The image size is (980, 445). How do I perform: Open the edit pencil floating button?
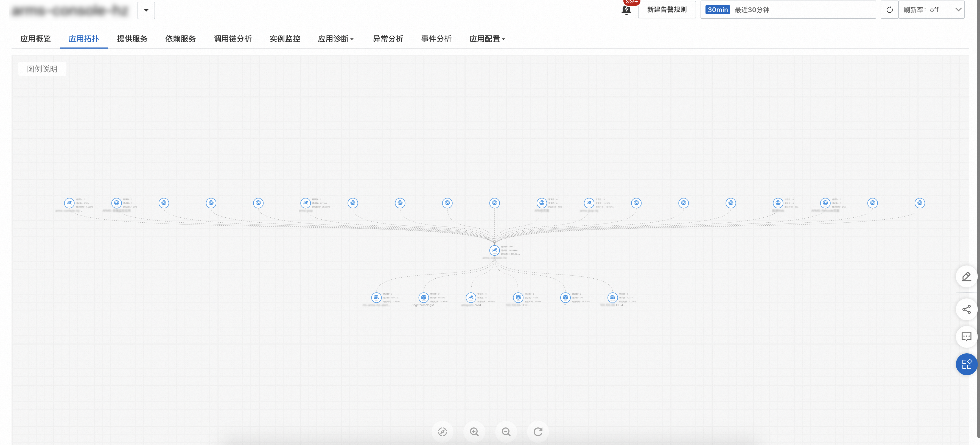[x=966, y=276]
